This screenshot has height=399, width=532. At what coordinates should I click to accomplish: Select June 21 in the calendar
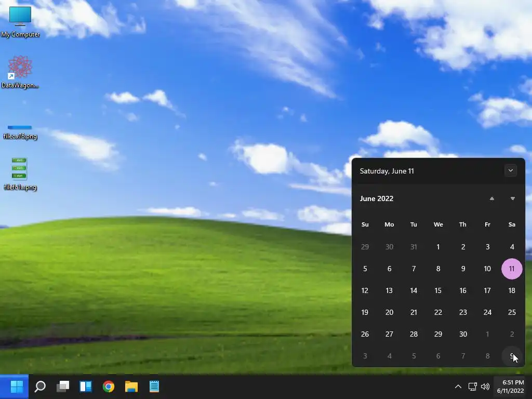pos(414,312)
